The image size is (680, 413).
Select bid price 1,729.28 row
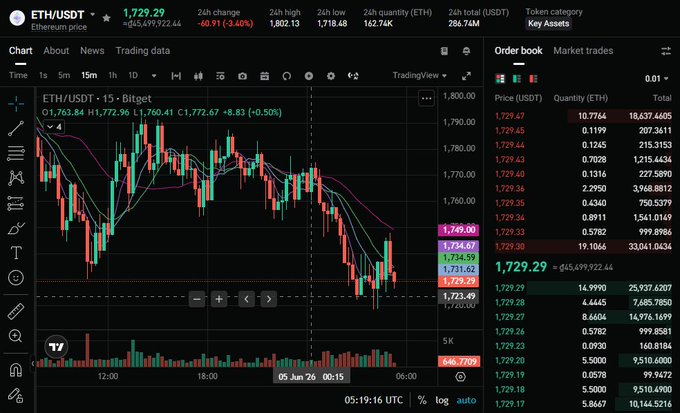tap(583, 302)
